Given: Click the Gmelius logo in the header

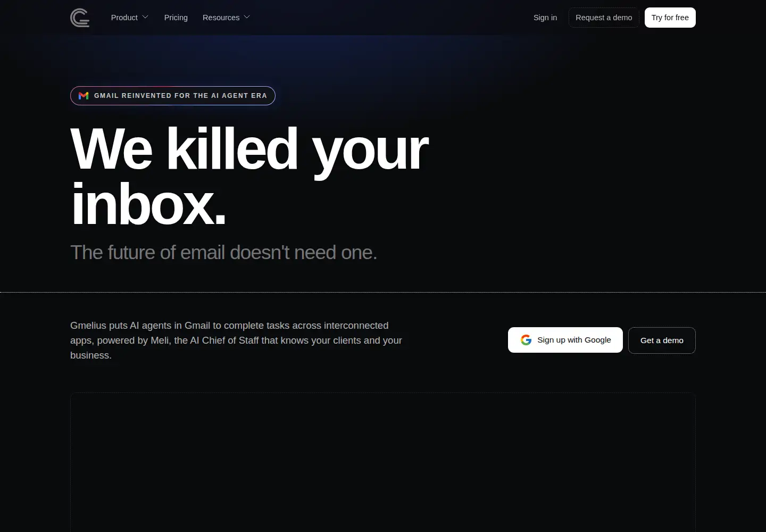Looking at the screenshot, I should pyautogui.click(x=80, y=18).
